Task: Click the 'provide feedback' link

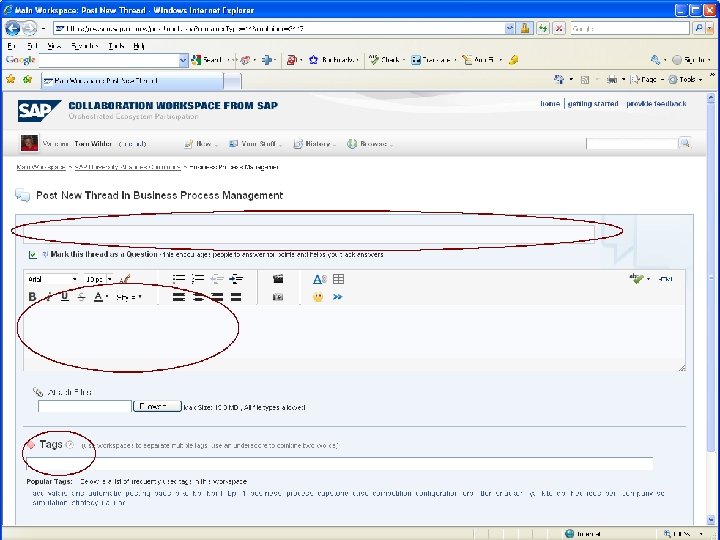Action: 656,104
